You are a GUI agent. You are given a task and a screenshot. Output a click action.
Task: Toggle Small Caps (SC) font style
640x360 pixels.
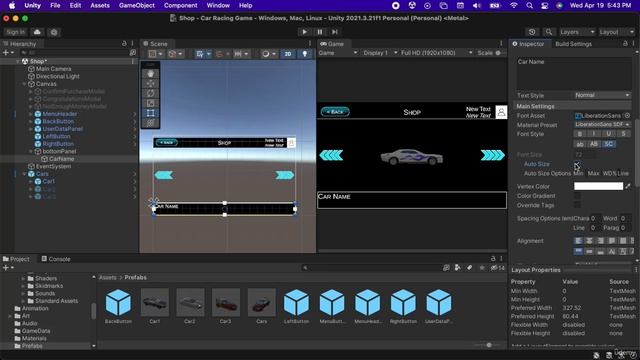[609, 144]
